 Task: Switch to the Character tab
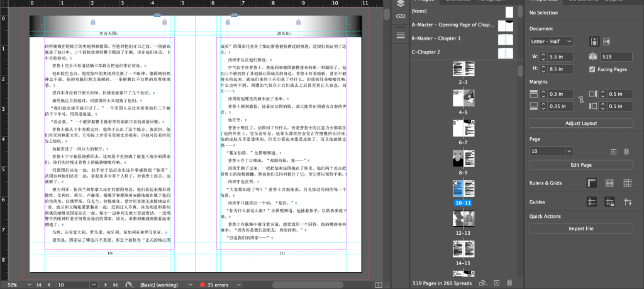[x=455, y=1]
